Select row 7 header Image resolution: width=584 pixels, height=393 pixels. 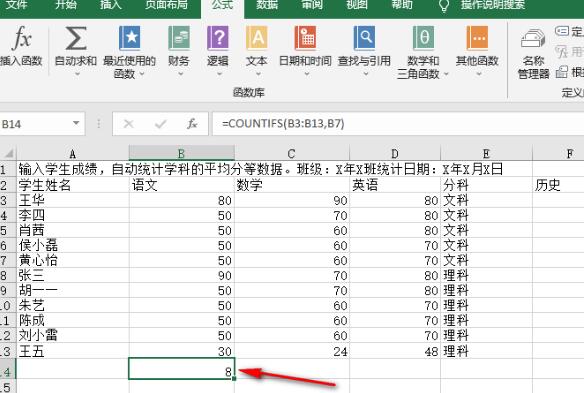(x=8, y=260)
